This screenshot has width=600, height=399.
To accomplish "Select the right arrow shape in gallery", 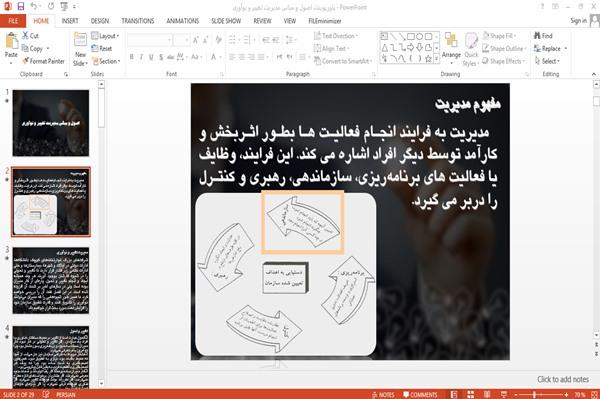I will [411, 47].
